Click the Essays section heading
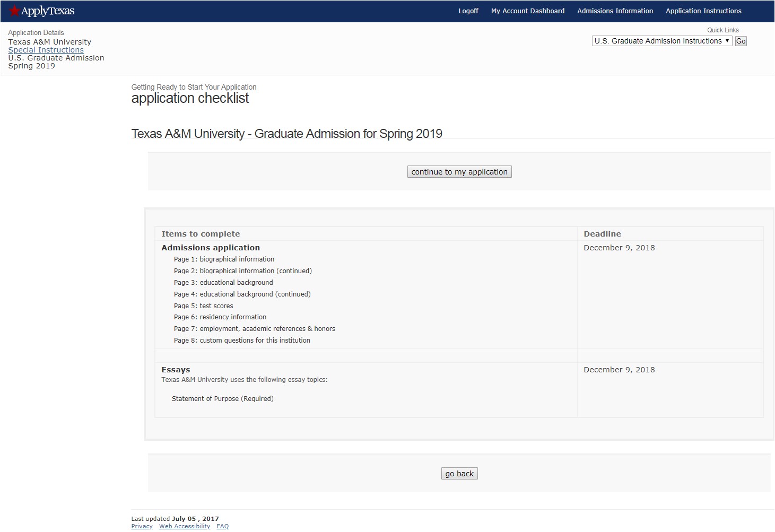Viewport: 775px width, 532px height. (x=176, y=370)
